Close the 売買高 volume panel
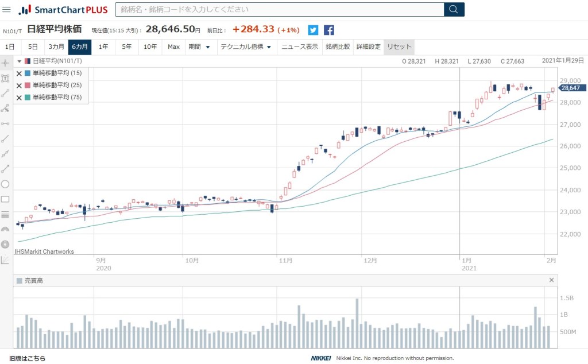Viewport: 588px width, 364px height. 552,280
